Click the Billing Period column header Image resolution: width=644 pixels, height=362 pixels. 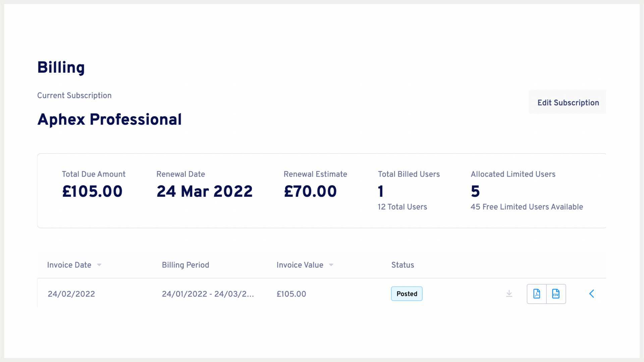pyautogui.click(x=185, y=265)
